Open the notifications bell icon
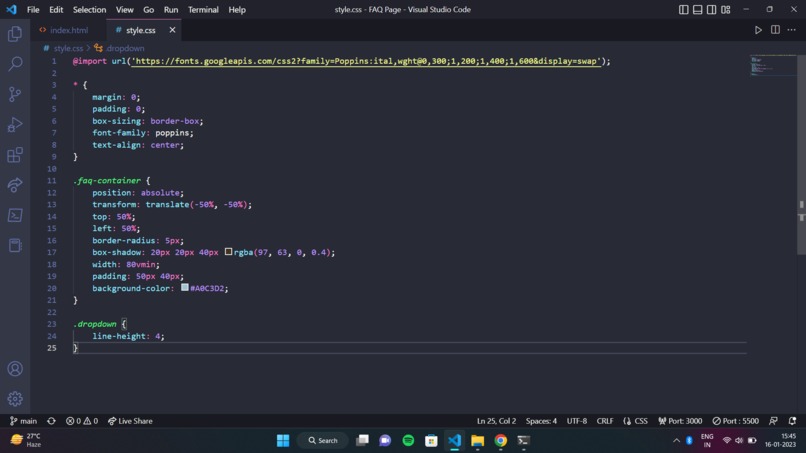The height and width of the screenshot is (453, 806). coord(792,421)
